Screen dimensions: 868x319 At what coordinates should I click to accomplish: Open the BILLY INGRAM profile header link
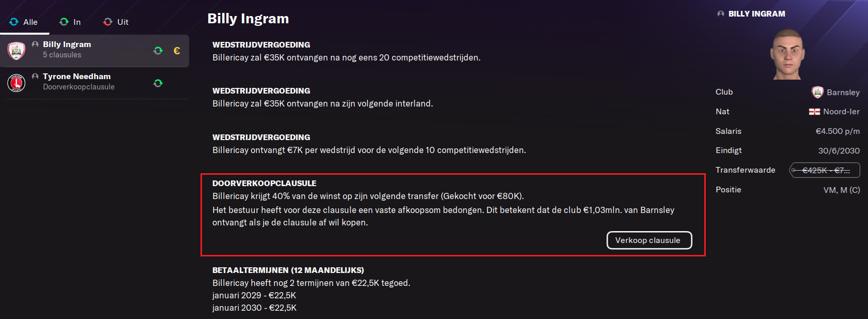[756, 14]
